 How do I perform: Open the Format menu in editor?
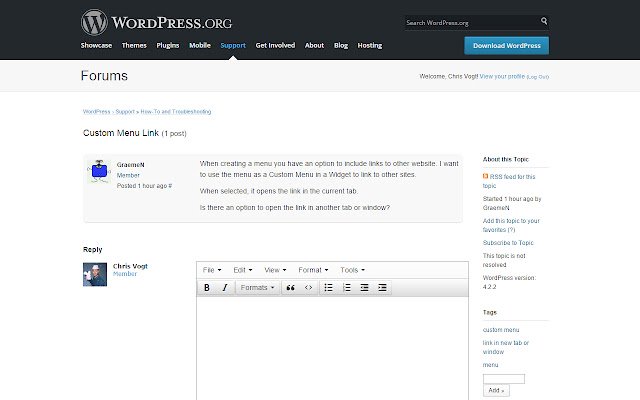[x=313, y=270]
